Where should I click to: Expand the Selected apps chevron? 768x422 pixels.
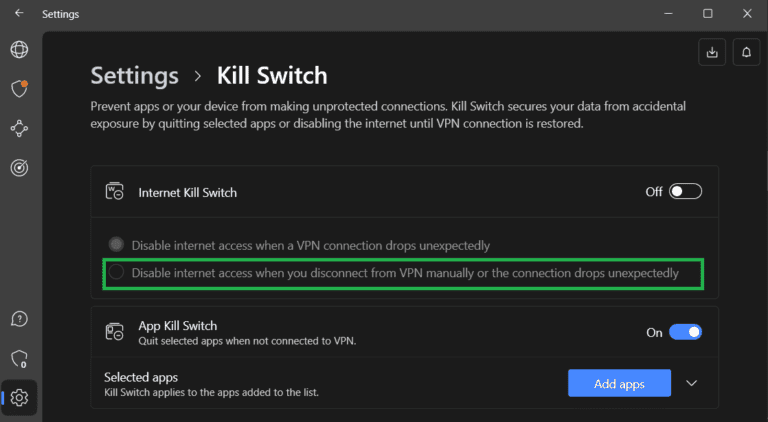click(x=691, y=383)
